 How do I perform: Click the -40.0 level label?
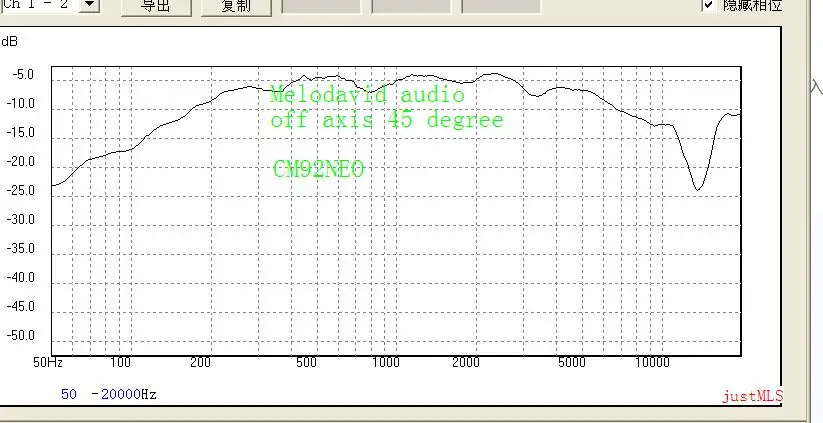pos(20,277)
